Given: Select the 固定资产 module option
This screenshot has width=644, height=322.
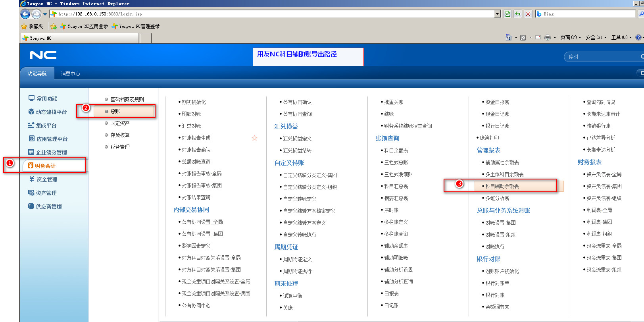Looking at the screenshot, I should pyautogui.click(x=119, y=123).
